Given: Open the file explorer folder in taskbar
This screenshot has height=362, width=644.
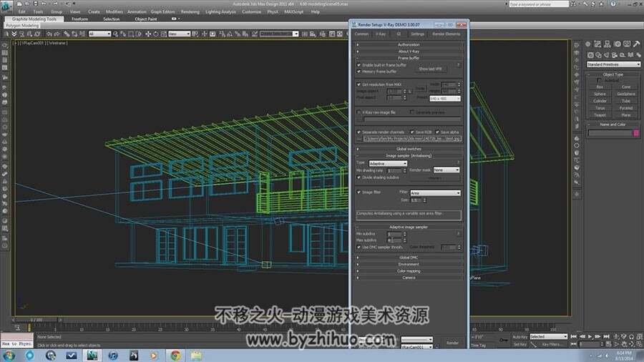Looking at the screenshot, I should click(x=196, y=356).
